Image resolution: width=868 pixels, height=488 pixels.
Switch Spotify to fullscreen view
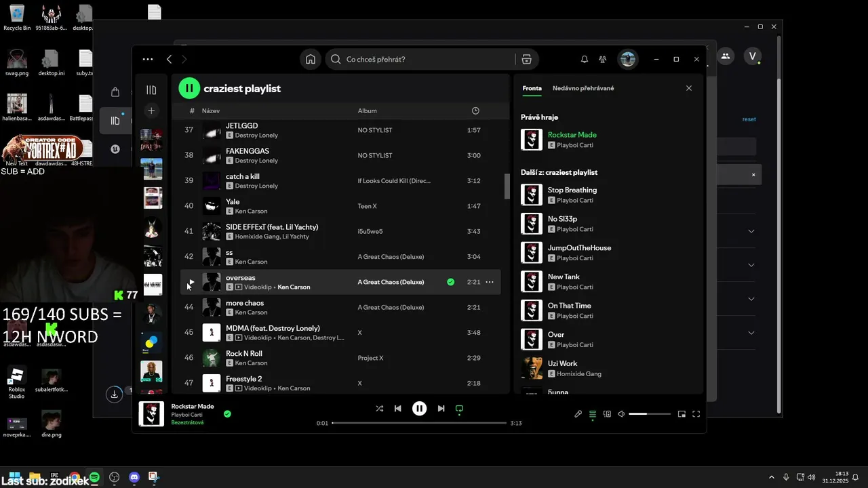pos(696,414)
